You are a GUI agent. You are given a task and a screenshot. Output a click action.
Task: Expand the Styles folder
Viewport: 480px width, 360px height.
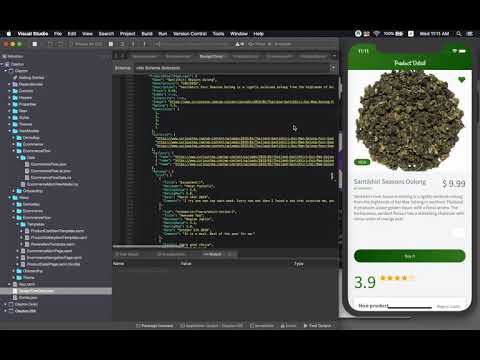(10, 118)
